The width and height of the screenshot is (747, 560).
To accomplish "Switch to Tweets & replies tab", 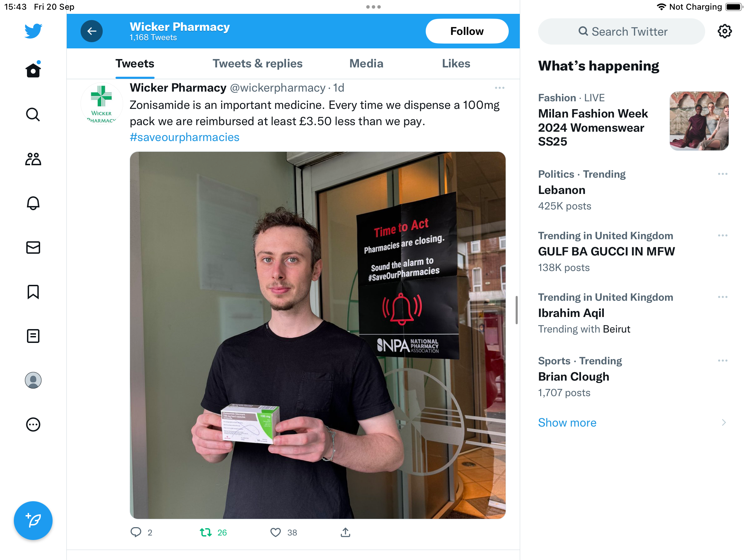I will click(x=258, y=64).
